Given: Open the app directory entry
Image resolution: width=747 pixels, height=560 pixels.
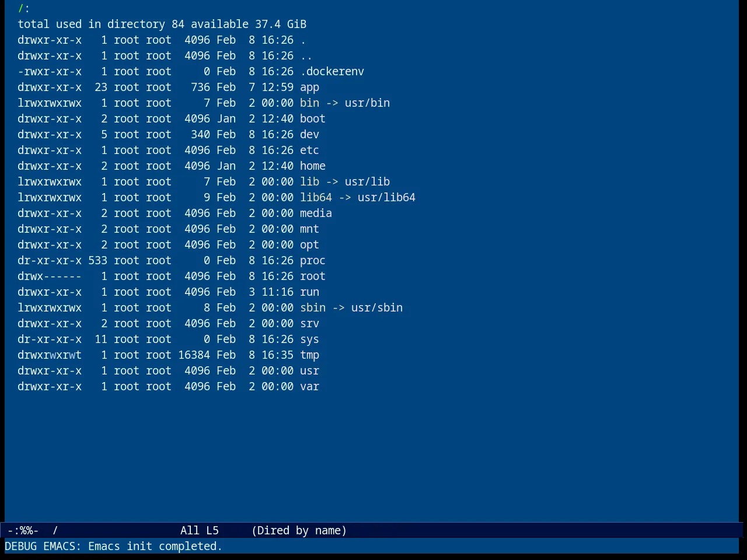Looking at the screenshot, I should pos(309,87).
